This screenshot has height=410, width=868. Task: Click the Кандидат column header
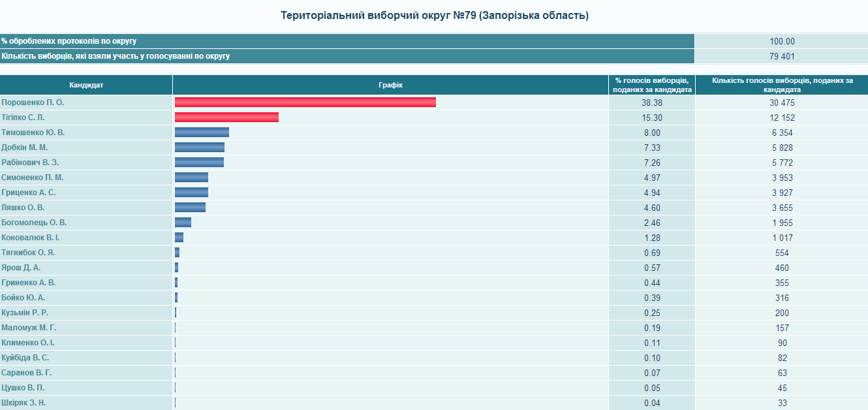(x=86, y=85)
